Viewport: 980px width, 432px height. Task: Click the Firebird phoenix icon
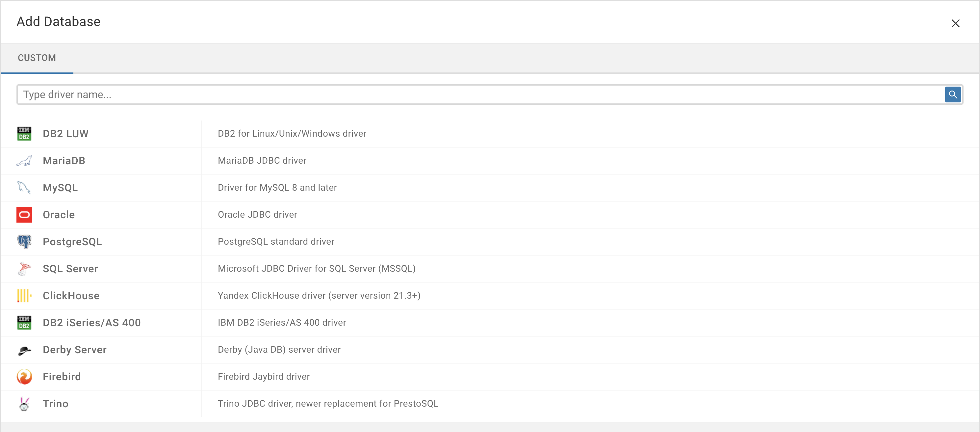click(24, 376)
